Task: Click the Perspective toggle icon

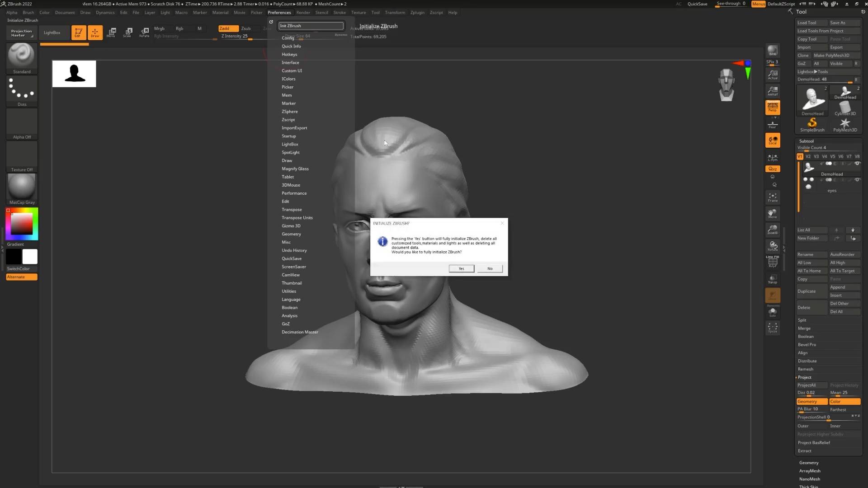Action: (x=772, y=107)
